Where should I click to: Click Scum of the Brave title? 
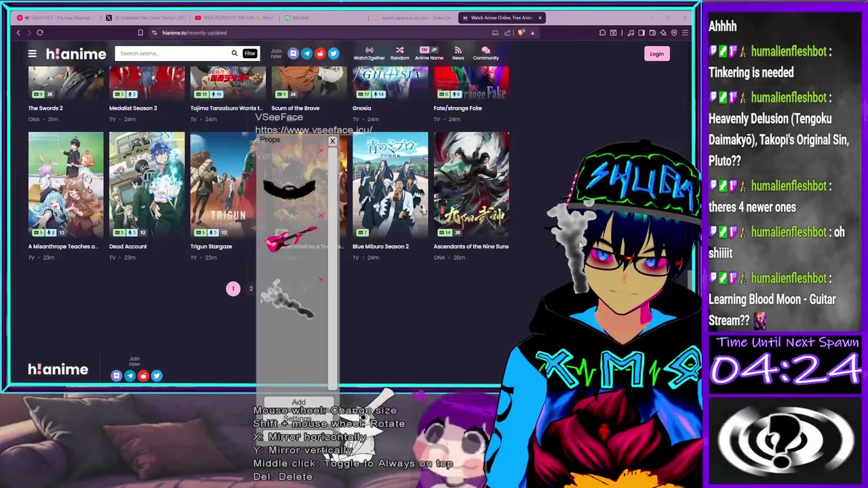pos(295,108)
